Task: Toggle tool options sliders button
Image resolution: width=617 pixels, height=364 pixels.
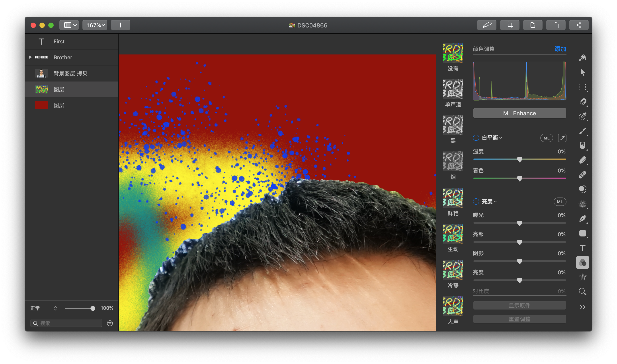Action: (579, 25)
